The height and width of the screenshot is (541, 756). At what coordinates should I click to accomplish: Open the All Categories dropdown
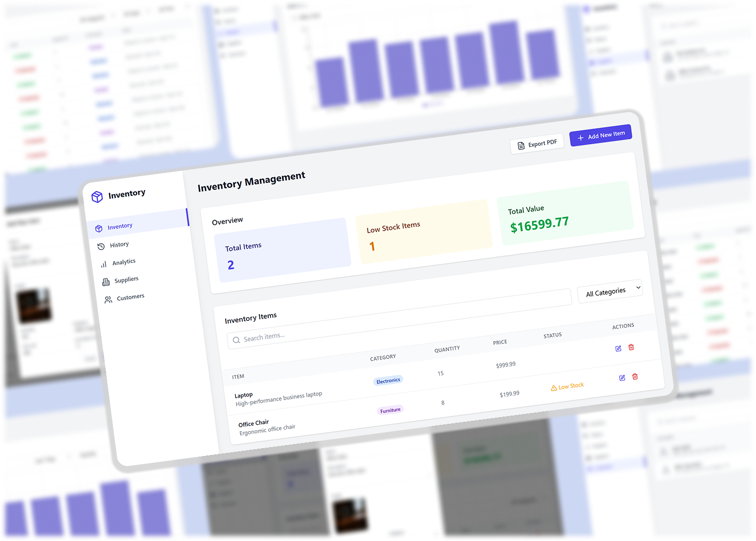[x=609, y=291]
